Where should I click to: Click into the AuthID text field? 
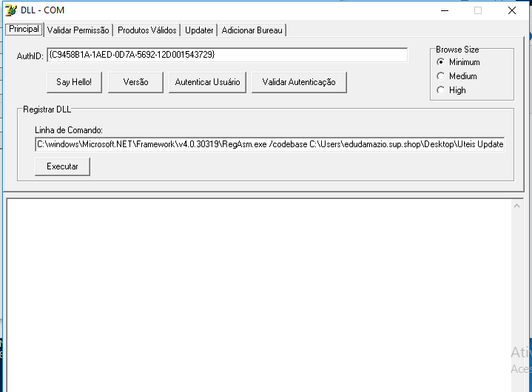click(226, 55)
